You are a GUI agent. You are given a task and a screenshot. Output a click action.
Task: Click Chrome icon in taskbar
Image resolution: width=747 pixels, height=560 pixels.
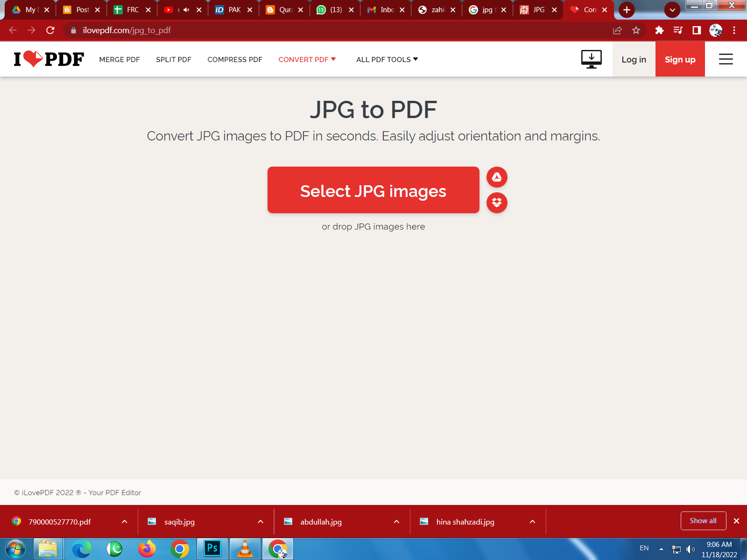pos(180,549)
